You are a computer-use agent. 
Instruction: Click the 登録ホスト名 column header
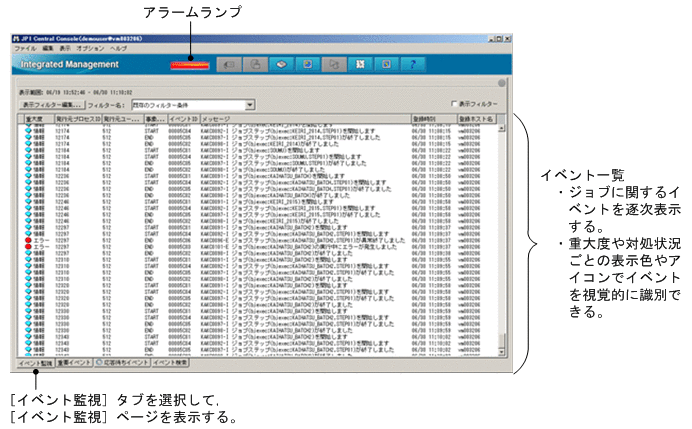coord(477,119)
